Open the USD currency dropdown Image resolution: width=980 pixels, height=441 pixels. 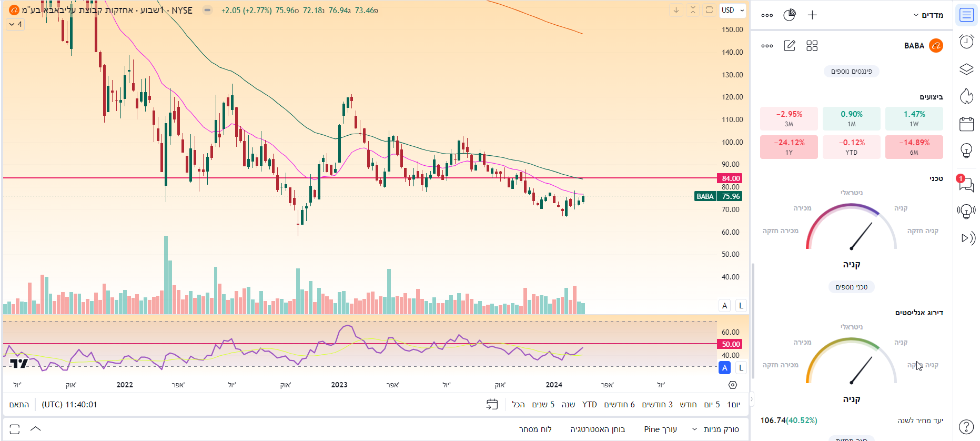pos(733,10)
